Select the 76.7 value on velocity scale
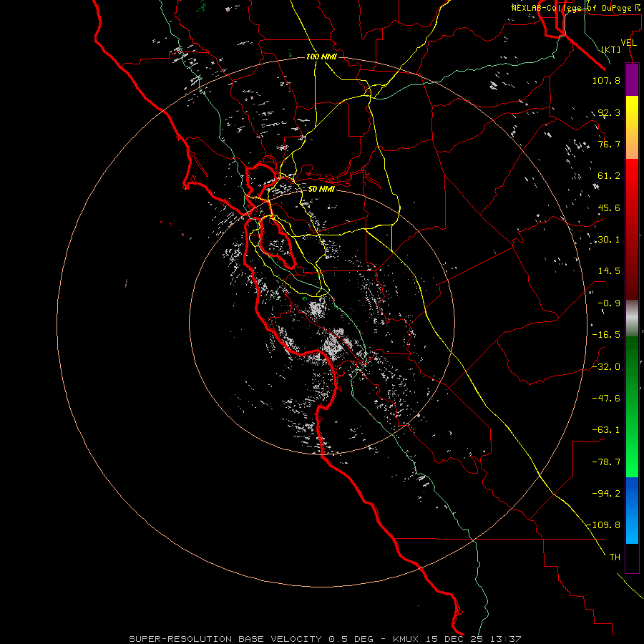644x644 pixels. tap(609, 144)
